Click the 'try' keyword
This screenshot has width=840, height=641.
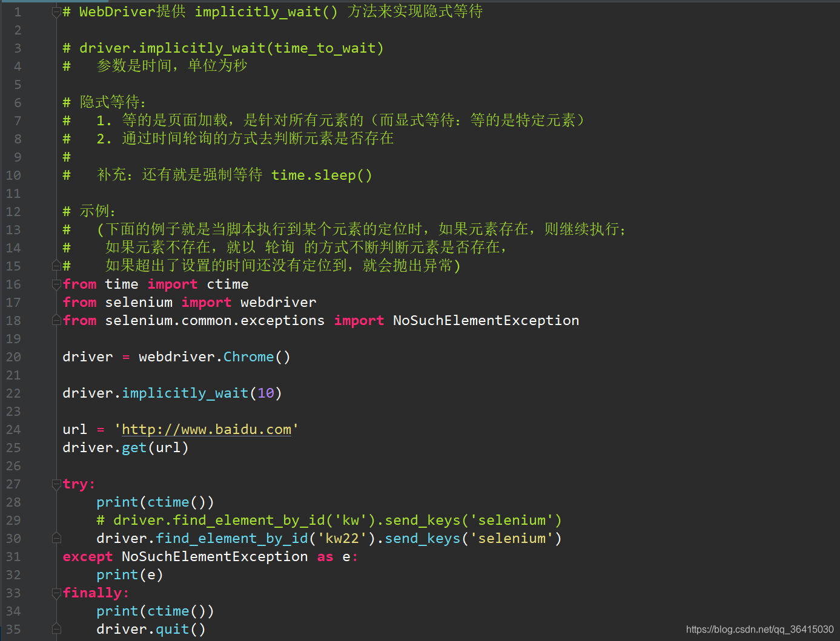pos(75,484)
